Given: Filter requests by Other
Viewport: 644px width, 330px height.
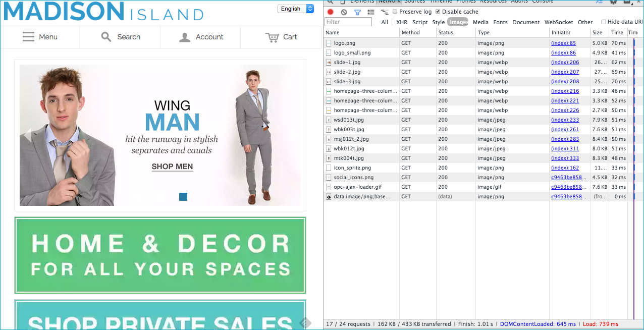Looking at the screenshot, I should [x=585, y=22].
